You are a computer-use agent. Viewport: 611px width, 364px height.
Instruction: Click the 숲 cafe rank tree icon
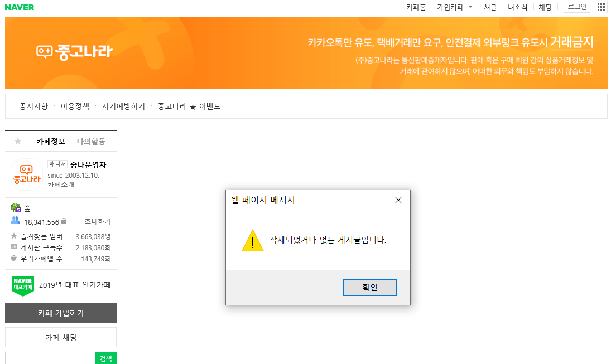[15, 208]
